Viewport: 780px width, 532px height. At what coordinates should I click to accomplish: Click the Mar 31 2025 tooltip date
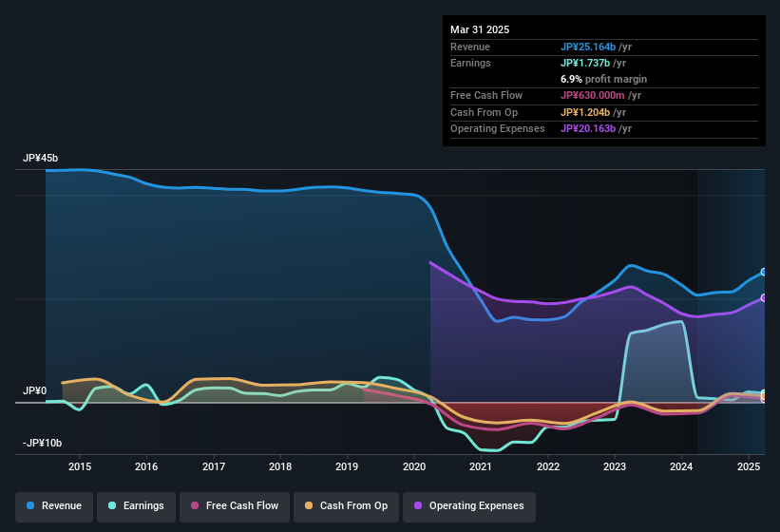(x=480, y=29)
